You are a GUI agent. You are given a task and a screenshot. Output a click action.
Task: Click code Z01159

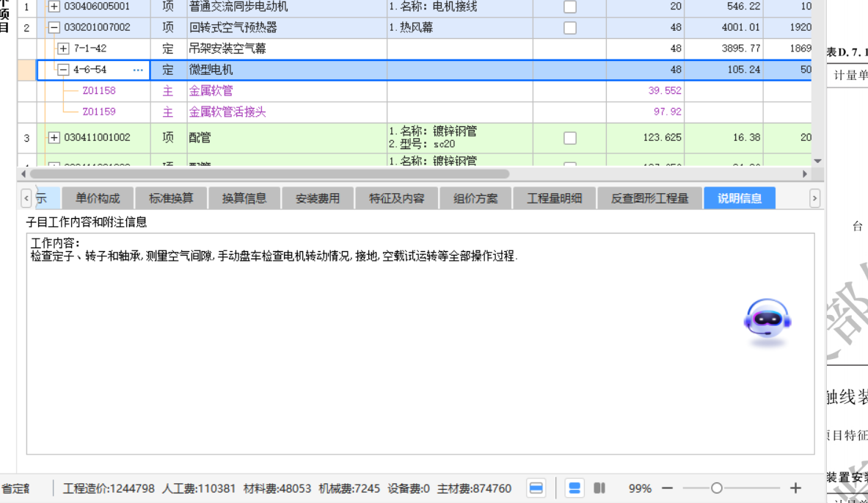99,112
